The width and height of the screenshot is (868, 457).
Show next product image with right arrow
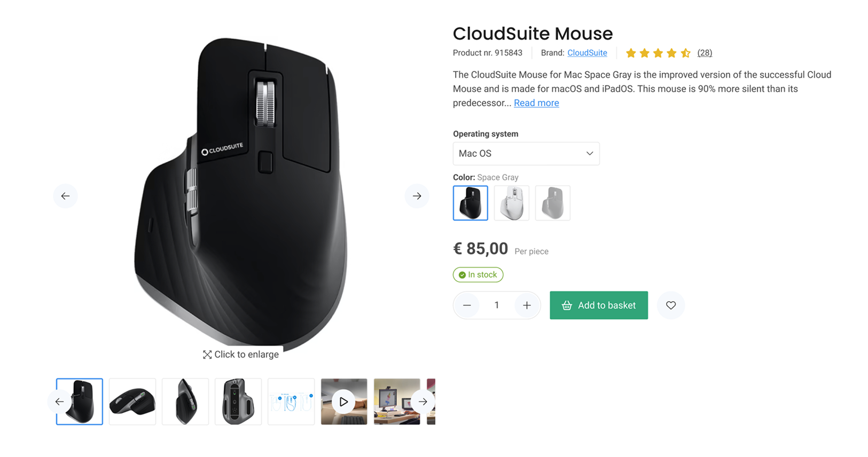pyautogui.click(x=417, y=196)
